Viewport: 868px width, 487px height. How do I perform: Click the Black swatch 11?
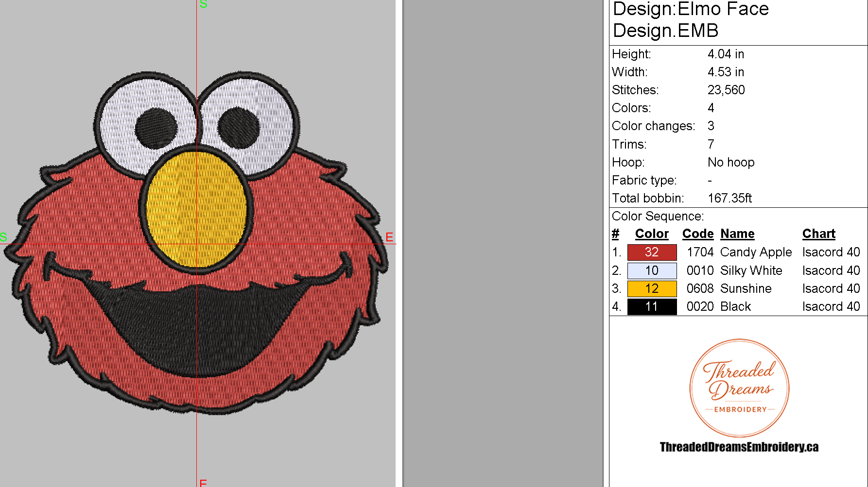pyautogui.click(x=652, y=307)
